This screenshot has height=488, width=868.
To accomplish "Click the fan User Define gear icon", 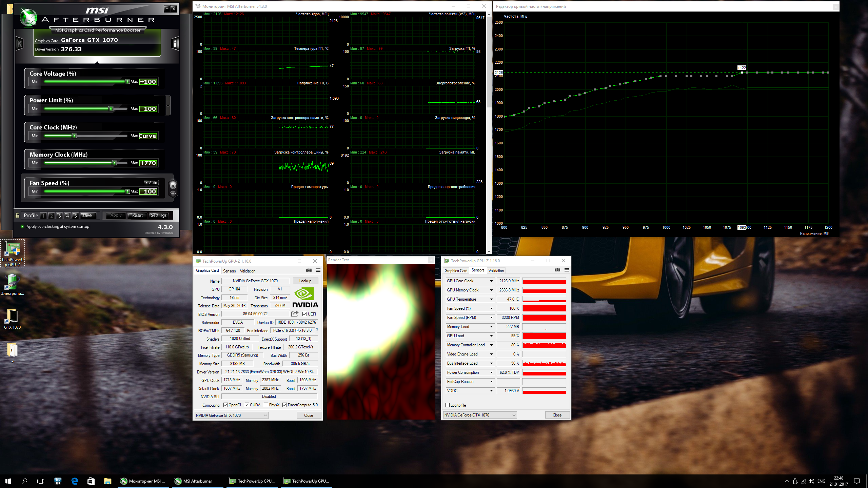I will coord(173,186).
